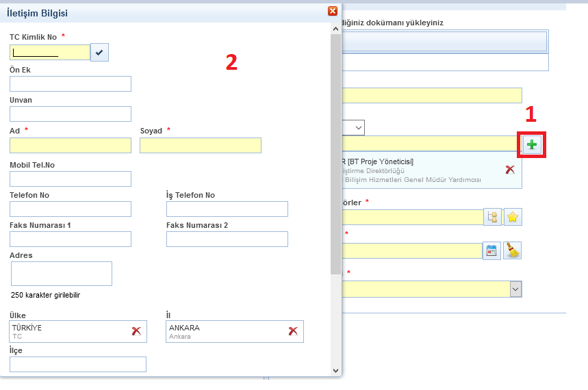Click the Soyad input field

tap(201, 145)
